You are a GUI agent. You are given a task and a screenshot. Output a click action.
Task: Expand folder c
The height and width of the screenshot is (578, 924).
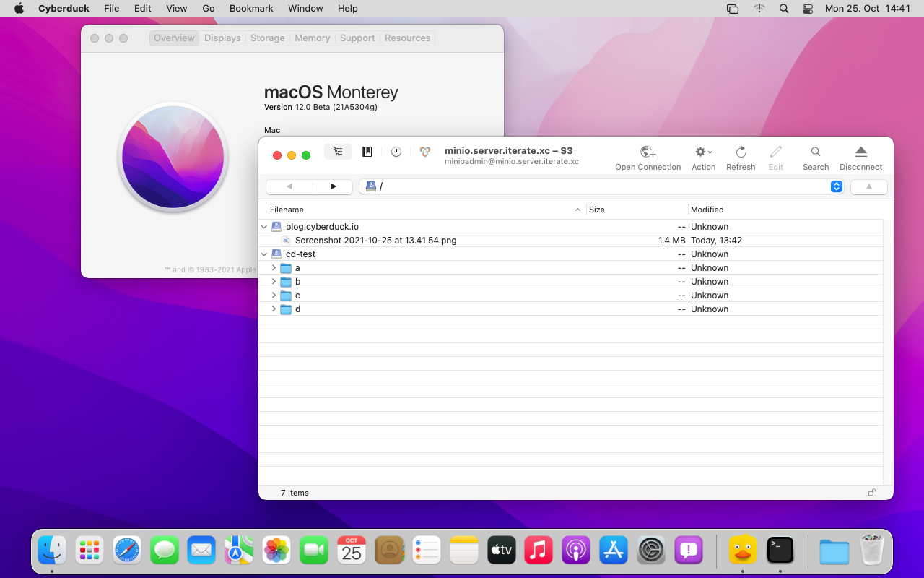pos(274,296)
